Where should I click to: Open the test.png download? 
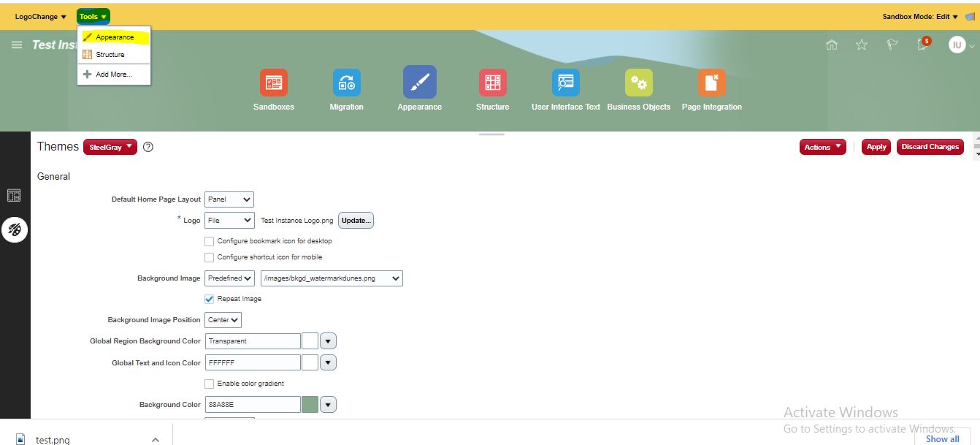(51, 439)
